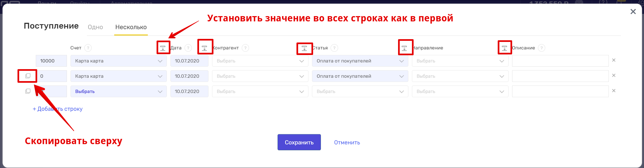Expand first row Контрагент dropdown
The height and width of the screenshot is (168, 644).
pyautogui.click(x=260, y=61)
